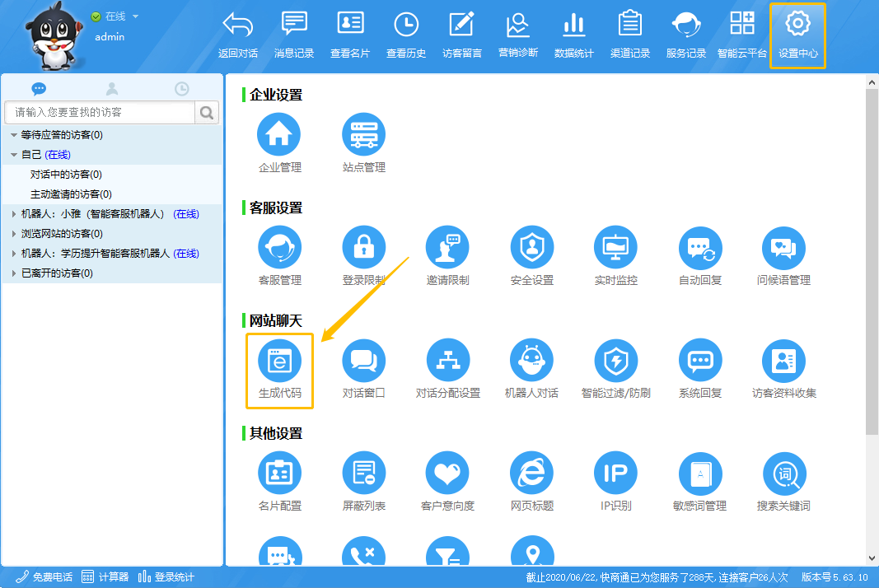Open the 生成代码 code generation icon
This screenshot has width=879, height=588.
click(x=280, y=361)
